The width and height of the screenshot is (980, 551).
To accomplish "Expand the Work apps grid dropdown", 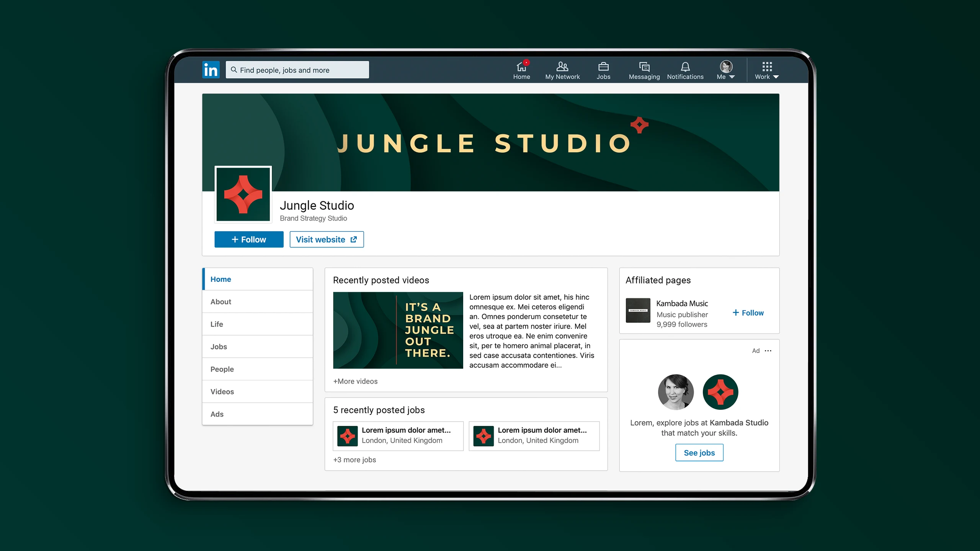I will coord(766,70).
